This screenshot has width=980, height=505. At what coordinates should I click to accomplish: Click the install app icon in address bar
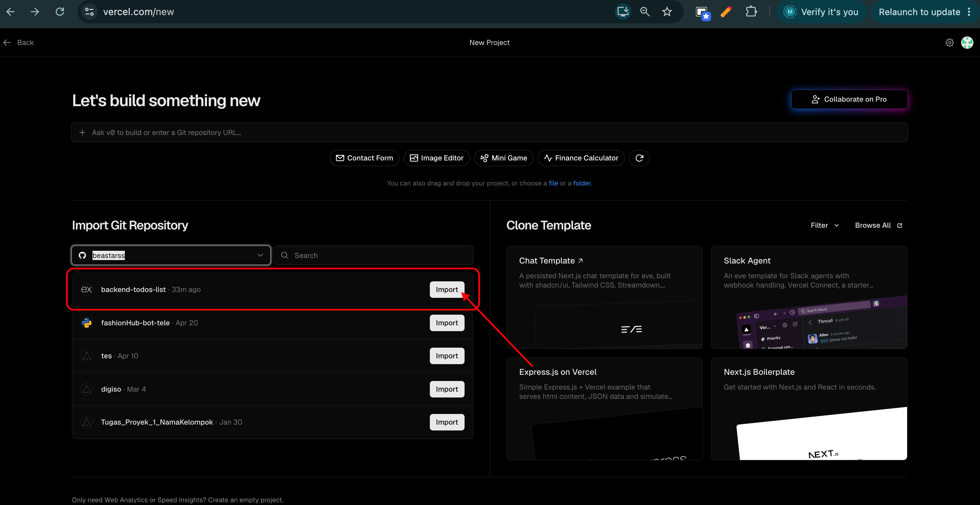[623, 12]
